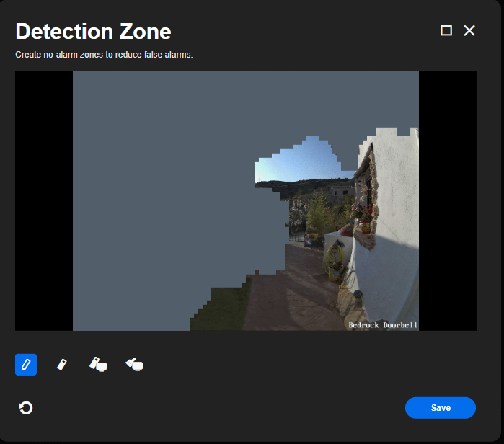The height and width of the screenshot is (444, 504).
Task: Click the erase-all-zones icon with screen
Action: click(x=98, y=365)
